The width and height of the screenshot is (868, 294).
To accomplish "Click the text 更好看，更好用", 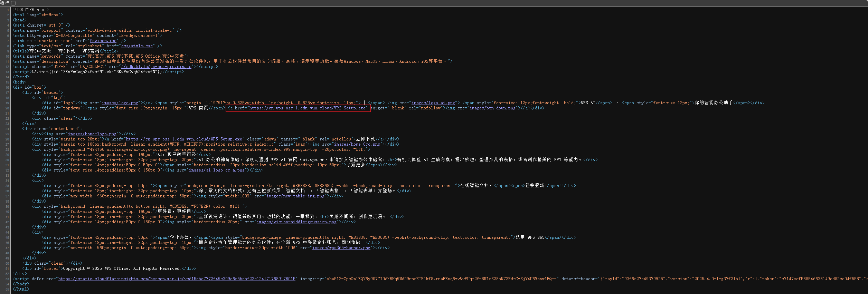I will click(174, 212).
